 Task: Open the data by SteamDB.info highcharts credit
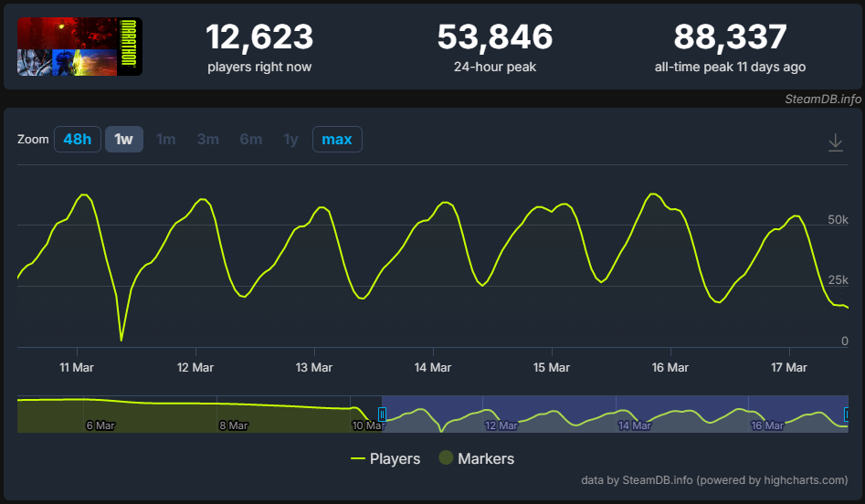714,480
